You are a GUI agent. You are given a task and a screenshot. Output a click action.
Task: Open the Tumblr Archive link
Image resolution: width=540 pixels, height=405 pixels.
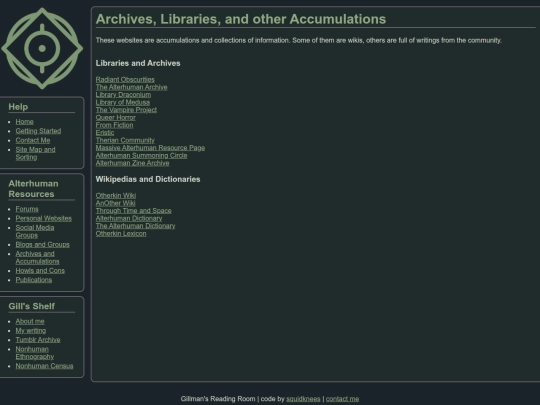(x=38, y=340)
